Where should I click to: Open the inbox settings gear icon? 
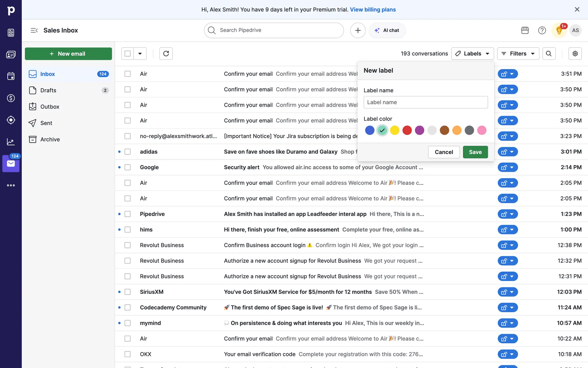coord(575,54)
